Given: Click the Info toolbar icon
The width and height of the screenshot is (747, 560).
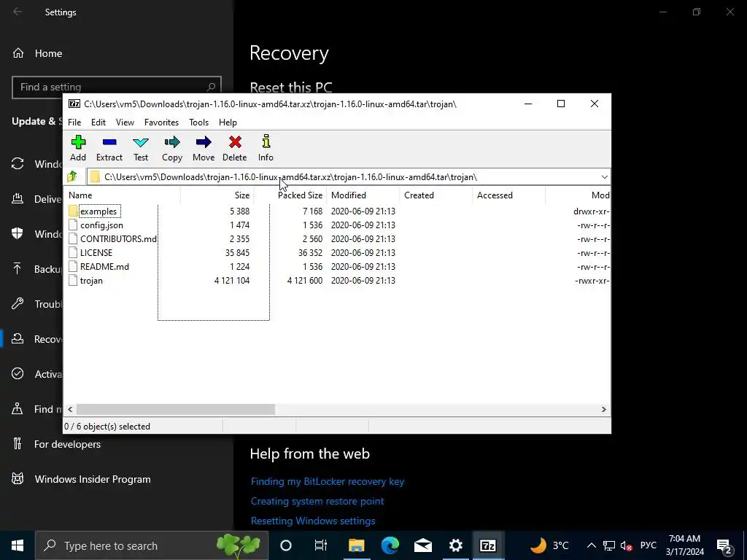Looking at the screenshot, I should [x=266, y=141].
